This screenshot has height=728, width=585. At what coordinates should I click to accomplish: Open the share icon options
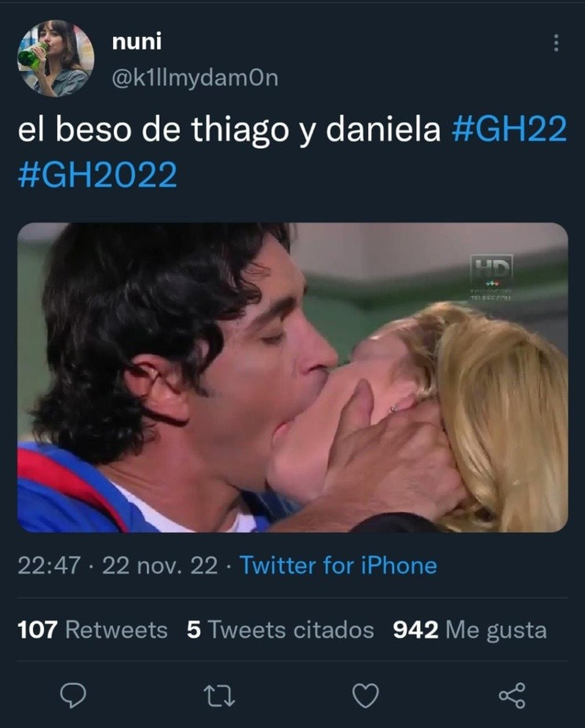point(512,695)
